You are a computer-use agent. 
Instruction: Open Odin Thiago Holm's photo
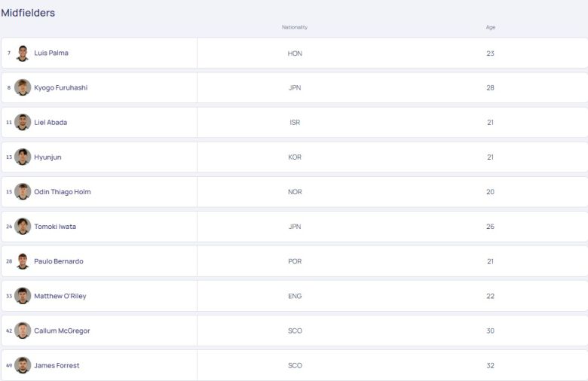tap(23, 192)
